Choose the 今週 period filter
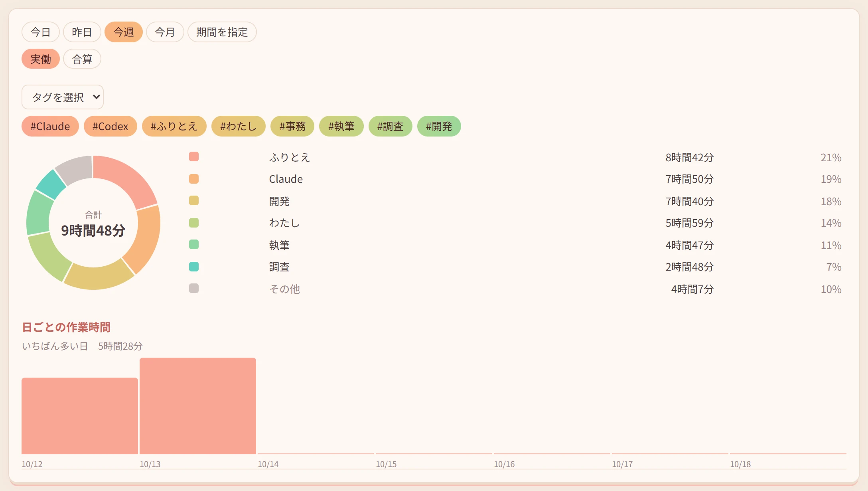The image size is (868, 491). [124, 32]
